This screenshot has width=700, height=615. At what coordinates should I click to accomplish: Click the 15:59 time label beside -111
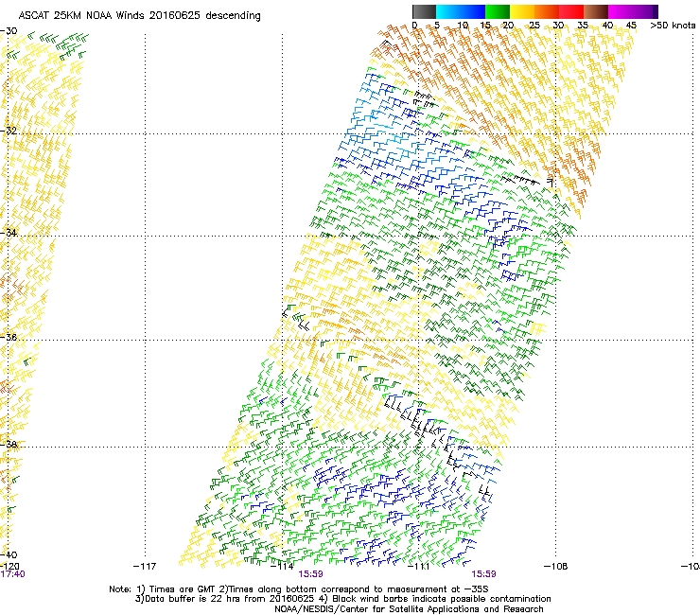tap(484, 574)
